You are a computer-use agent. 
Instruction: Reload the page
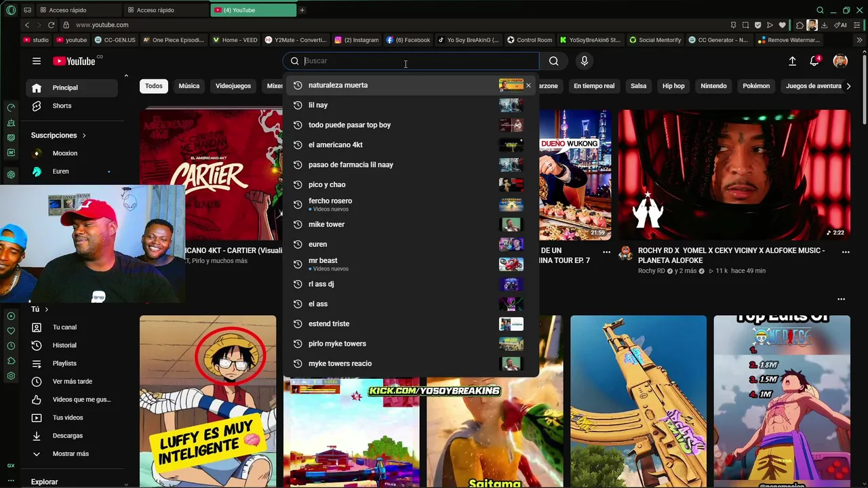(x=51, y=25)
